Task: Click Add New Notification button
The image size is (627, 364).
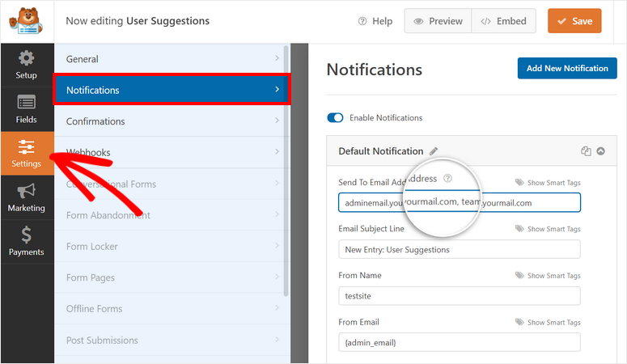Action: coord(566,69)
